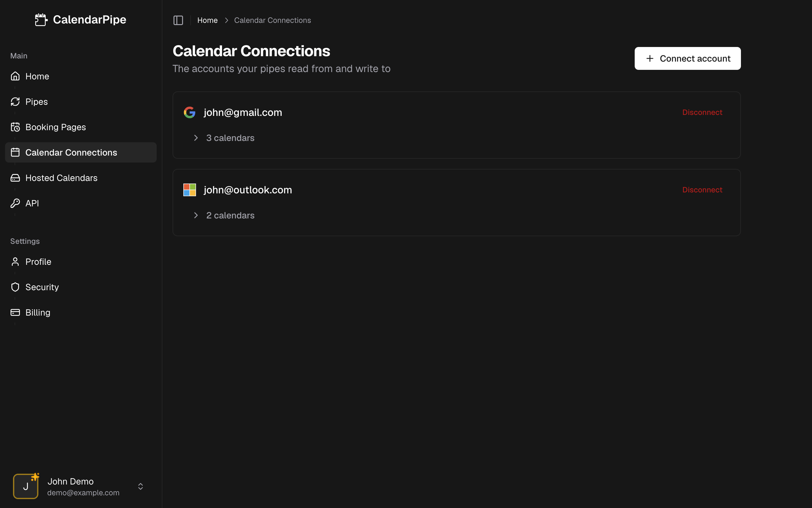Viewport: 812px width, 508px height.
Task: Click the demo@example.com address text
Action: click(x=83, y=492)
